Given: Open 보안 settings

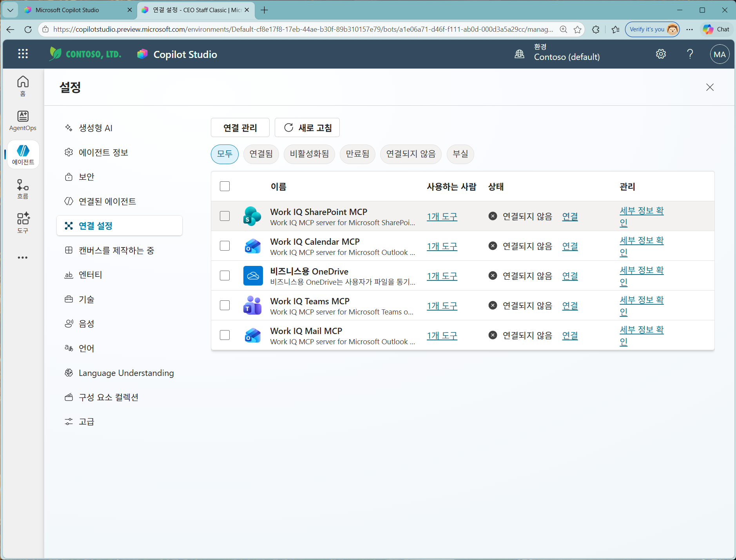Looking at the screenshot, I should [120, 177].
